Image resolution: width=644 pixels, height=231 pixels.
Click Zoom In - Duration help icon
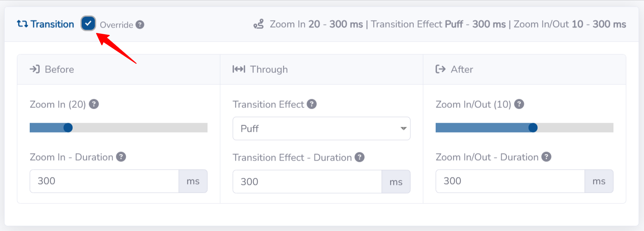pyautogui.click(x=121, y=157)
